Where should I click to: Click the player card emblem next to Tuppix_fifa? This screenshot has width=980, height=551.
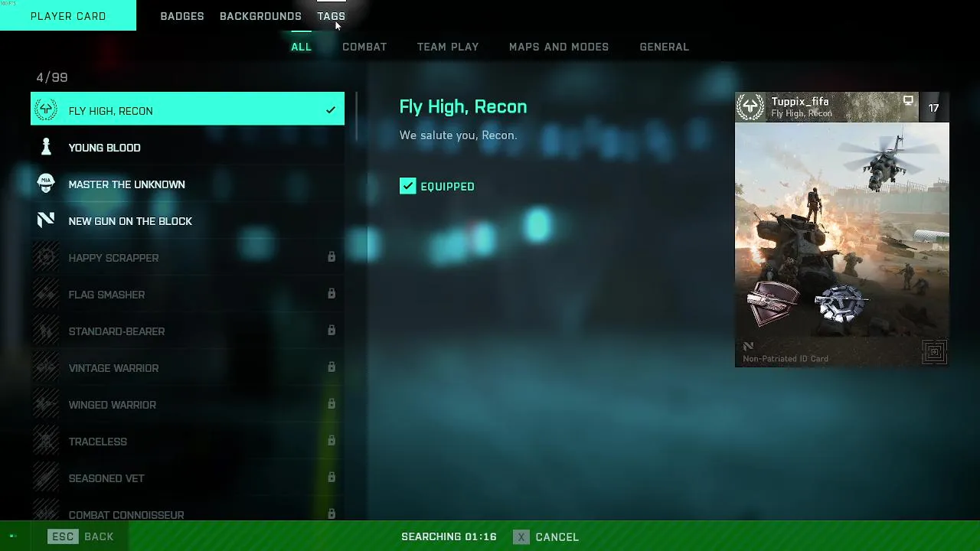click(x=750, y=107)
